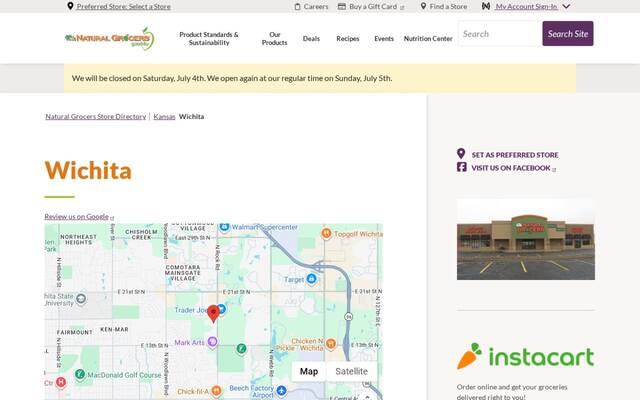
Task: Open Buy a Gift Card link
Action: pyautogui.click(x=373, y=7)
